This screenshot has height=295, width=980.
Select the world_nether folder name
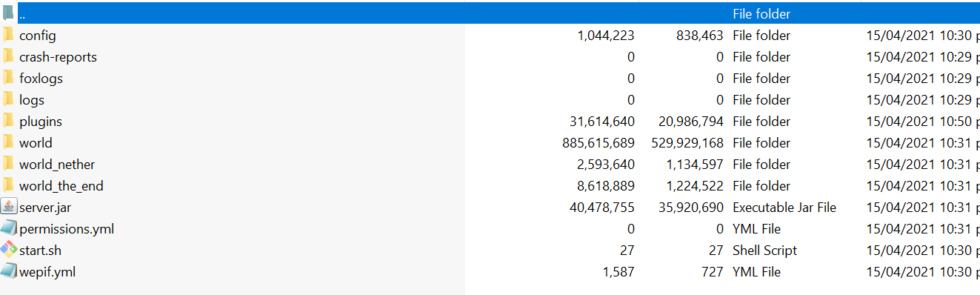(x=57, y=165)
